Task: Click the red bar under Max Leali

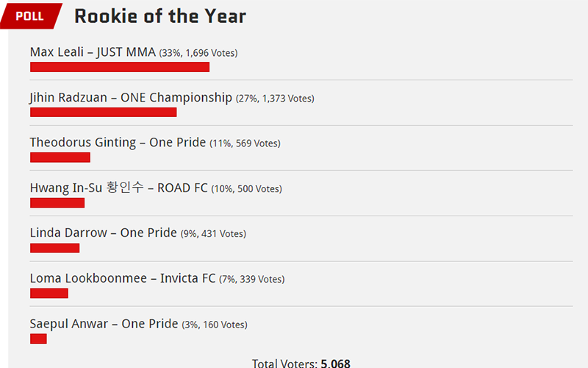Action: 120,67
